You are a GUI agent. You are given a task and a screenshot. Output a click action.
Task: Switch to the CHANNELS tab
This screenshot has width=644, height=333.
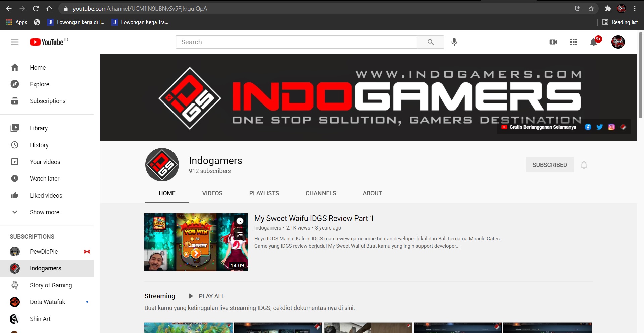click(x=321, y=193)
